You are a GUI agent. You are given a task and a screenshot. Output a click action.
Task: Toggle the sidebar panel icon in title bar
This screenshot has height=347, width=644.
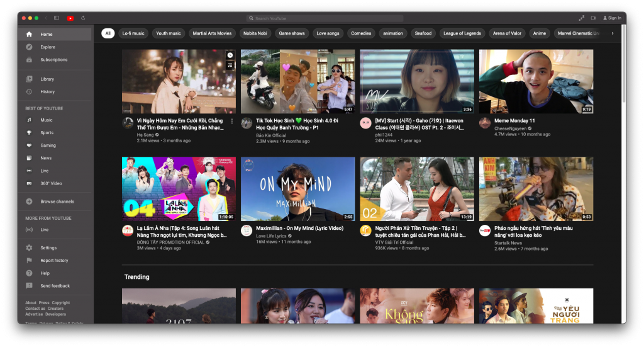coord(57,18)
